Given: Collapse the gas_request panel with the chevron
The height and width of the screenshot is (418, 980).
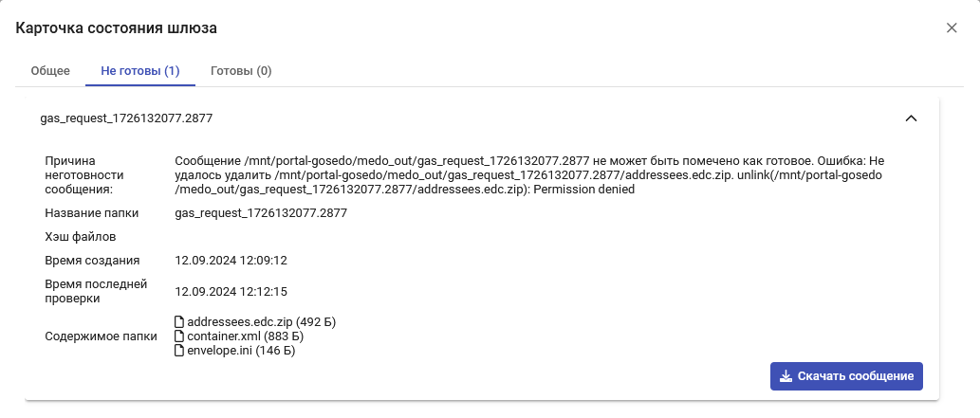Looking at the screenshot, I should pos(912,118).
